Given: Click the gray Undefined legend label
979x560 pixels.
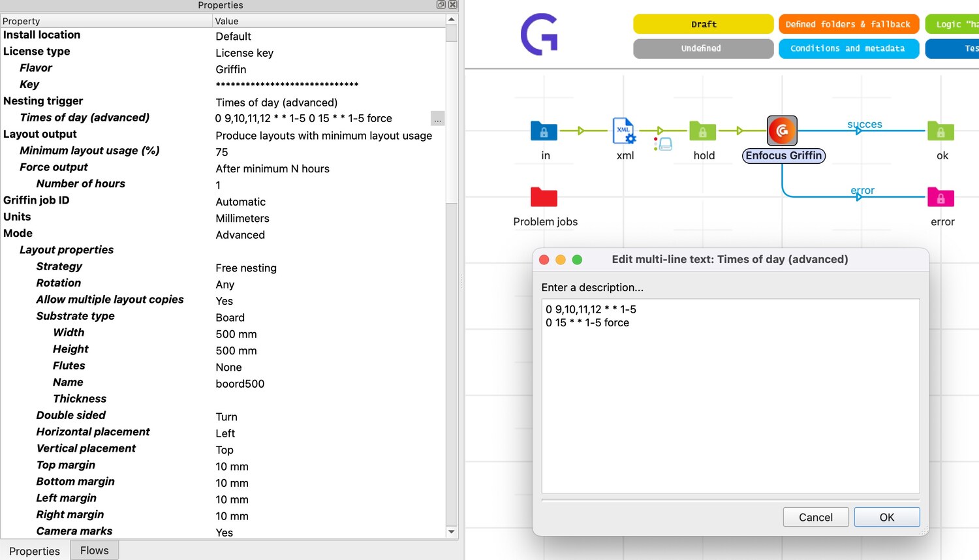Looking at the screenshot, I should pos(704,48).
